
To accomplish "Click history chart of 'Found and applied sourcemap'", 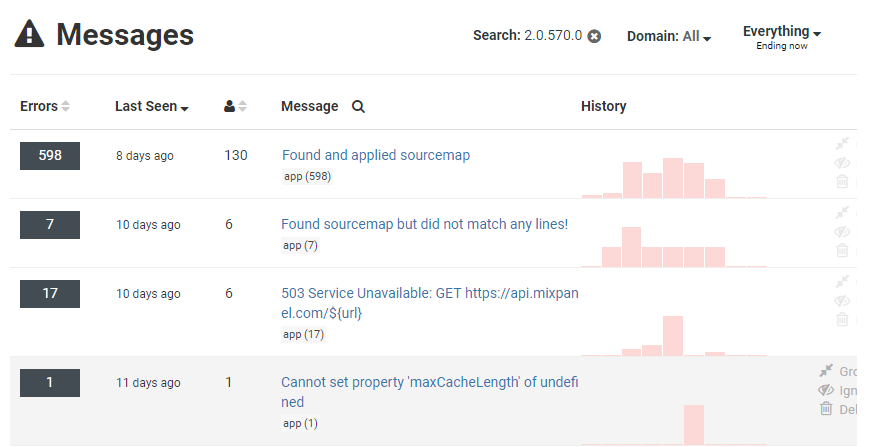I will pos(674,178).
